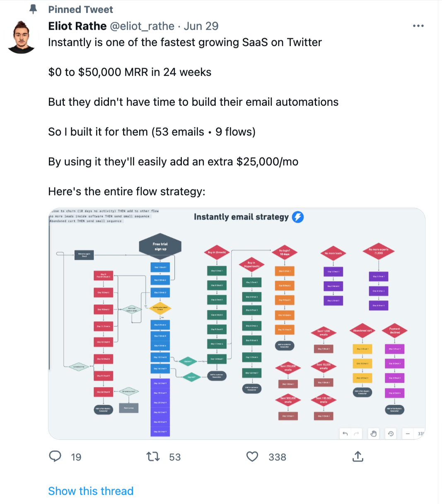442x504 pixels.
Task: Click the undo arrow in flowchart toolbar
Action: click(345, 434)
